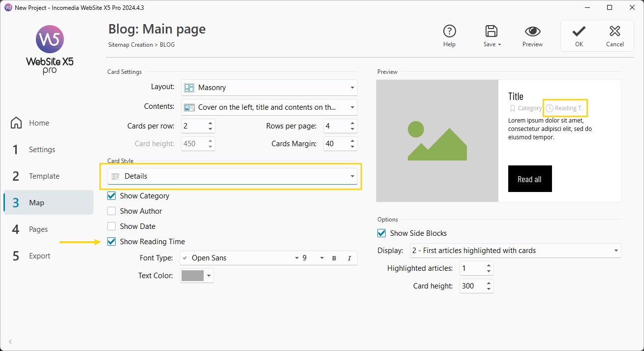Click the Home house icon
This screenshot has height=351, width=644.
(x=16, y=123)
